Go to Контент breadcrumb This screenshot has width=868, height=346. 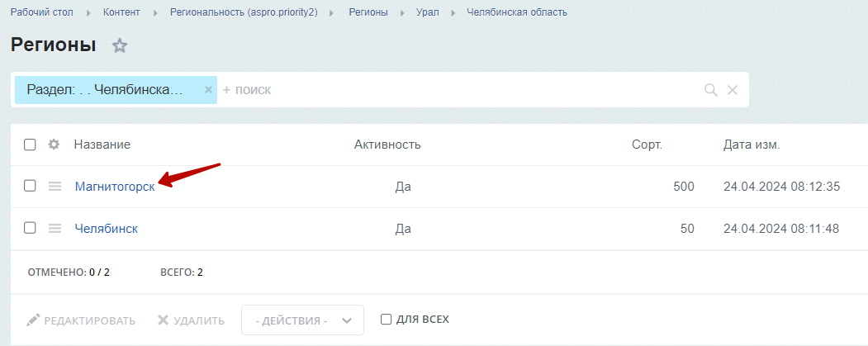tap(121, 12)
